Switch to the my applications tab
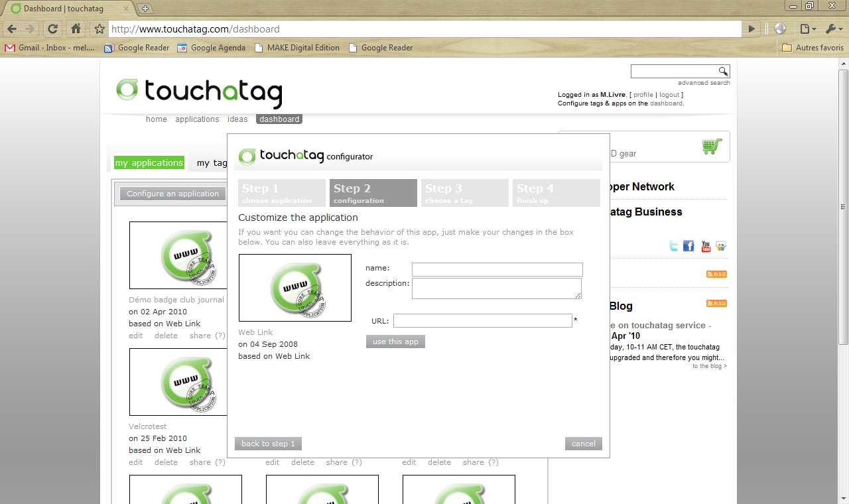The width and height of the screenshot is (849, 504). (x=149, y=162)
